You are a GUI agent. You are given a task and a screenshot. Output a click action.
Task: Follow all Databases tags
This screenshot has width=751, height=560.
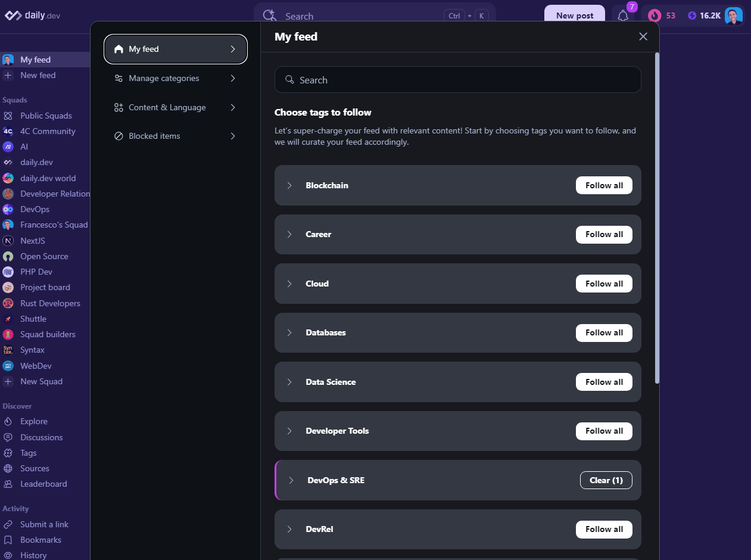coord(604,332)
